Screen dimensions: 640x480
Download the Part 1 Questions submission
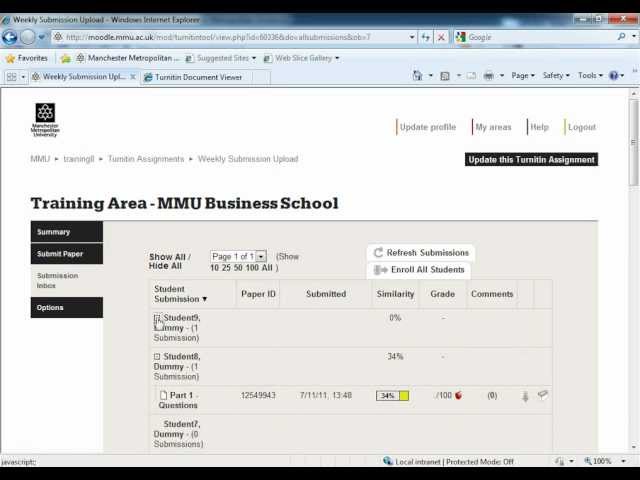tap(525, 396)
